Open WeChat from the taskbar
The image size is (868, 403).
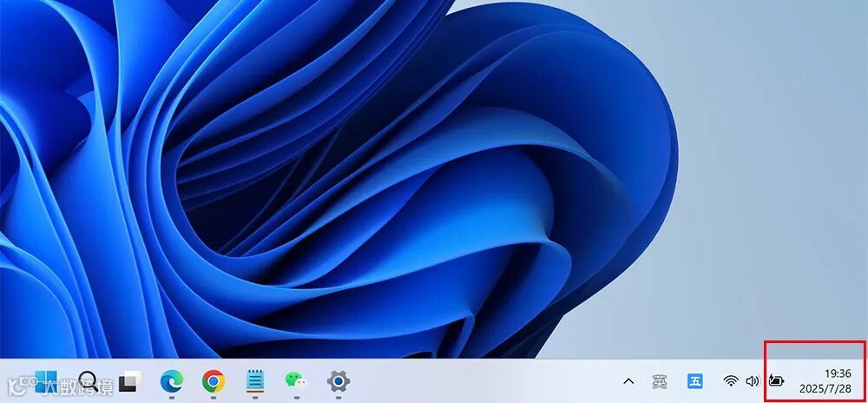[296, 381]
